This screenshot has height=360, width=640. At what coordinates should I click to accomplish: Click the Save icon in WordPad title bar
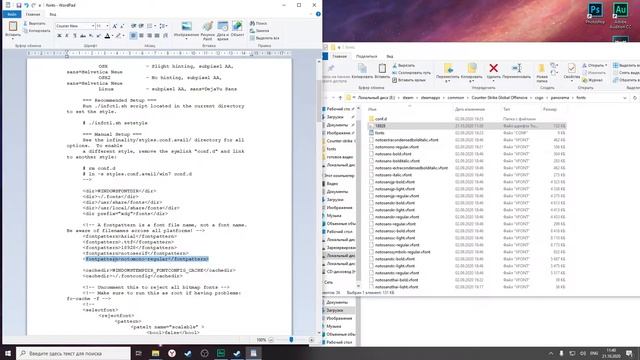pos(19,5)
